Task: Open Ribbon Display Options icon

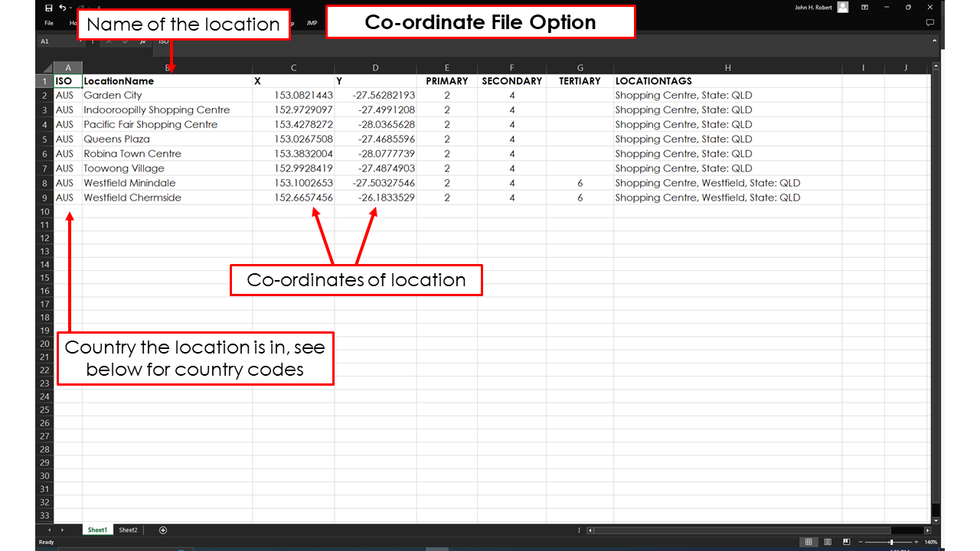Action: point(864,8)
